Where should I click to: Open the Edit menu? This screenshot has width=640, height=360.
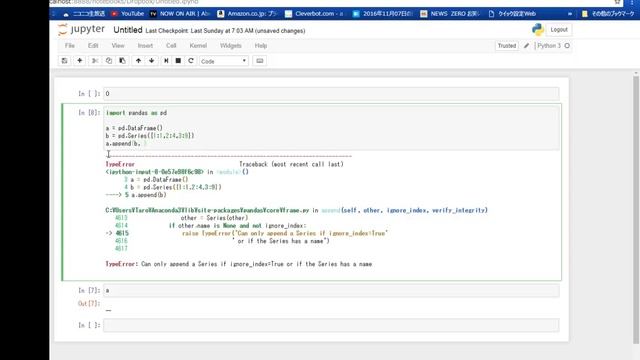click(x=93, y=46)
